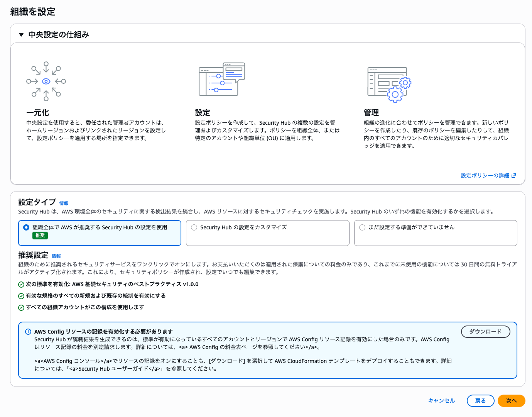532x417 pixels.
Task: Select AWS recommended Security Hub settings radio
Action: [26, 227]
